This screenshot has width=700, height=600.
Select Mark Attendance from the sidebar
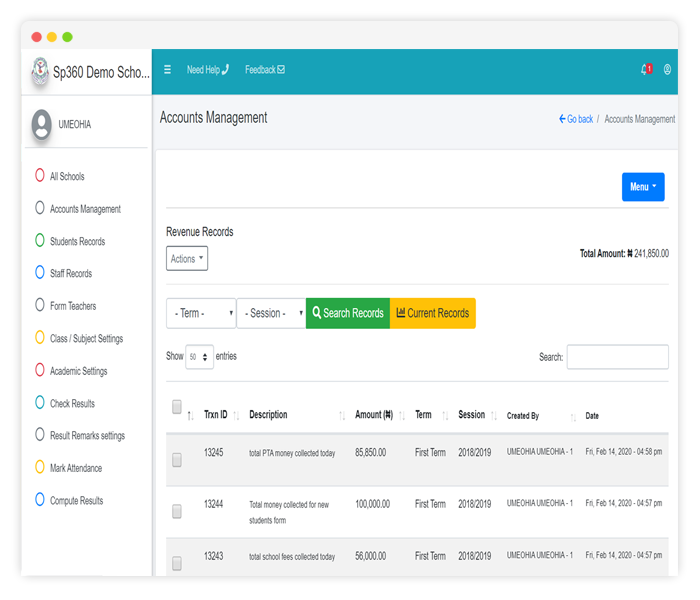tap(76, 468)
